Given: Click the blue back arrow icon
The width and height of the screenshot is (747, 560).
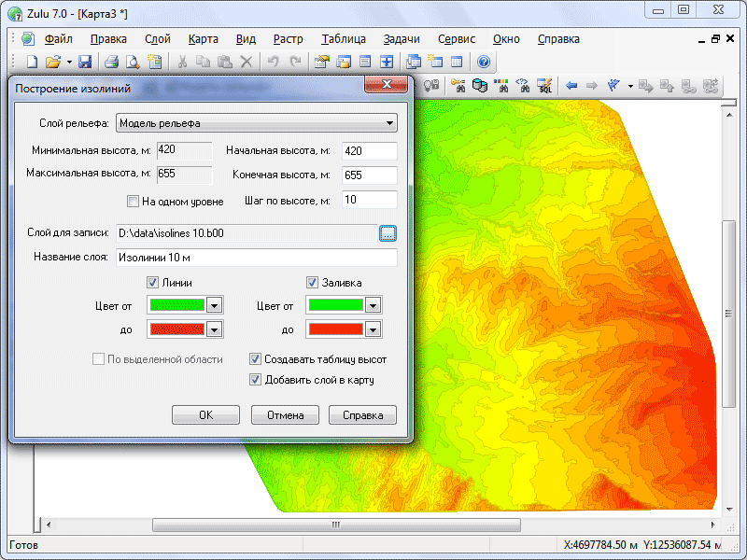Looking at the screenshot, I should 571,86.
